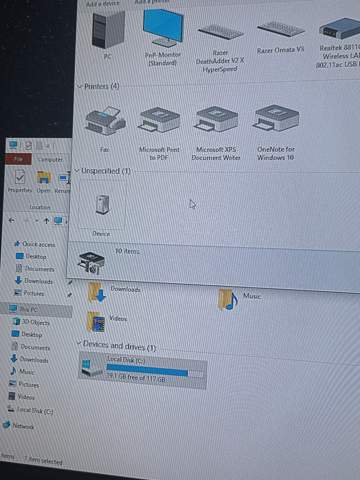This screenshot has height=480, width=360.
Task: Click the Properties ribbon button
Action: 20,181
